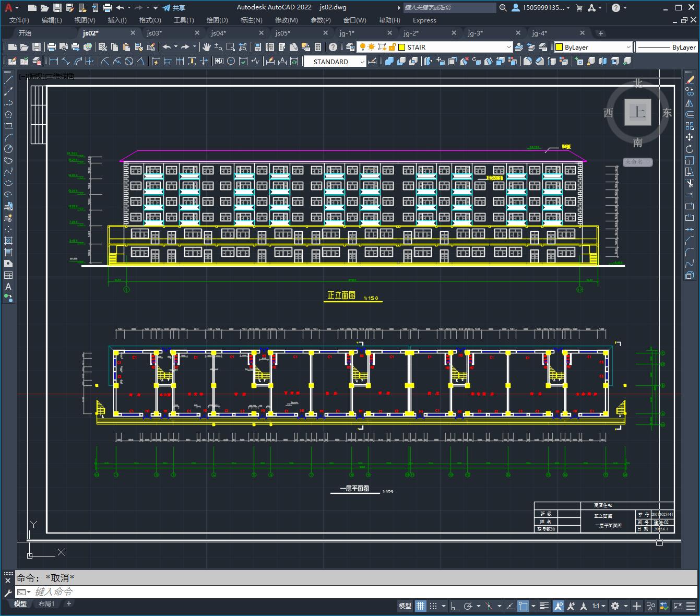Image resolution: width=700 pixels, height=616 pixels.
Task: Expand the STAIR layer dropdown
Action: pyautogui.click(x=509, y=47)
